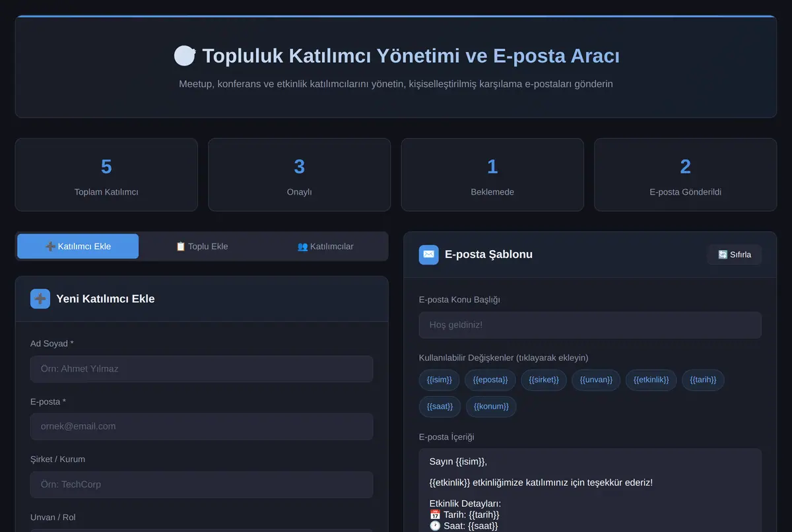This screenshot has width=792, height=532.
Task: Click the Yeni Katılımcı Ekle heading
Action: [106, 299]
